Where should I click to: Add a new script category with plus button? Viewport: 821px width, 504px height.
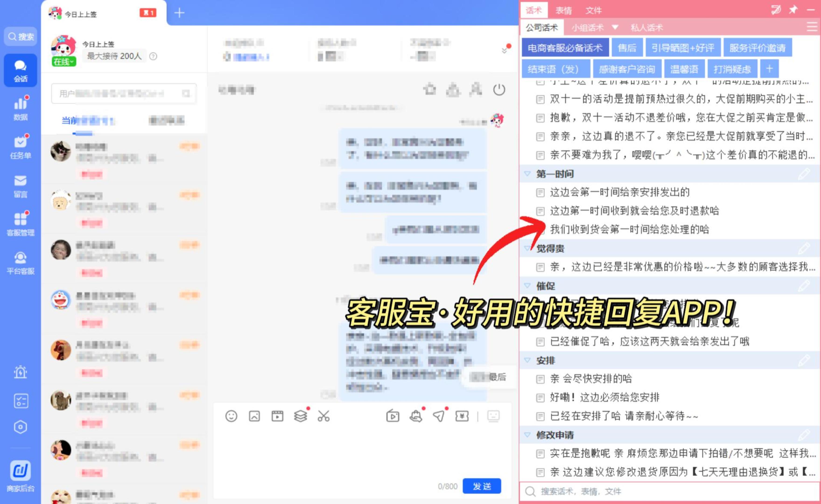tap(769, 69)
